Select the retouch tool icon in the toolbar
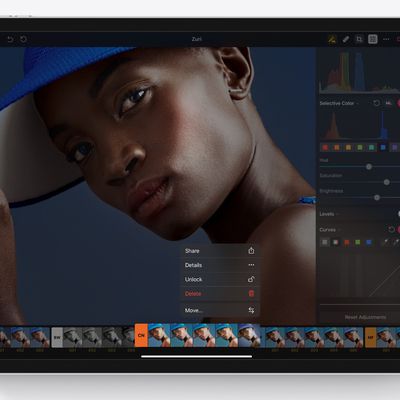The width and height of the screenshot is (400, 400). click(346, 39)
